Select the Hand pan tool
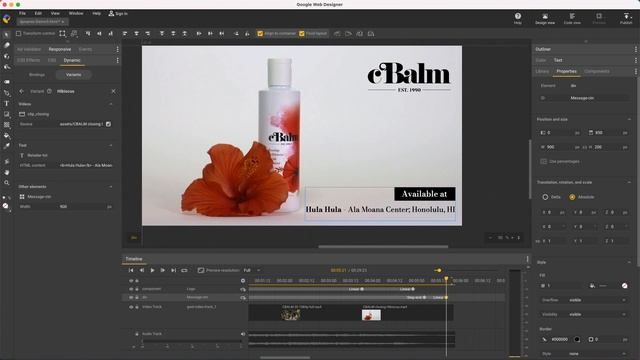The image size is (640, 360). click(7, 172)
